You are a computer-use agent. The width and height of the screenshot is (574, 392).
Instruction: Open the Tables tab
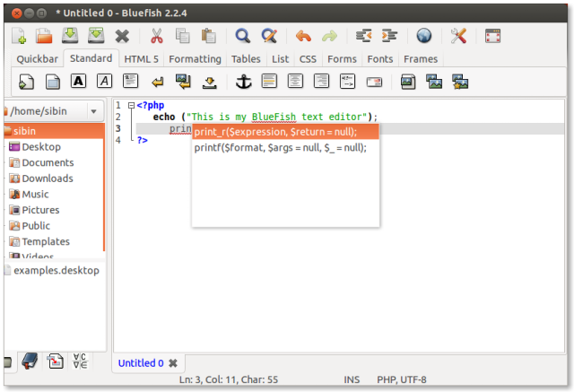coord(246,59)
